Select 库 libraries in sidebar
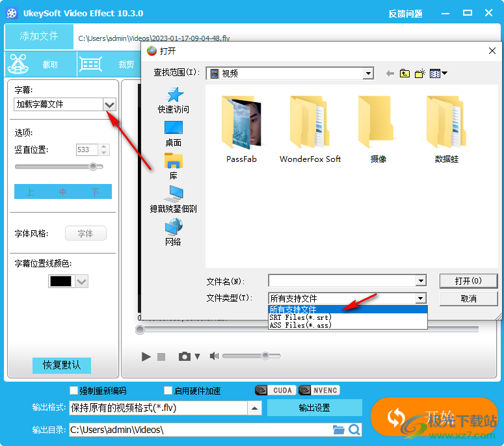The height and width of the screenshot is (446, 504). [173, 167]
